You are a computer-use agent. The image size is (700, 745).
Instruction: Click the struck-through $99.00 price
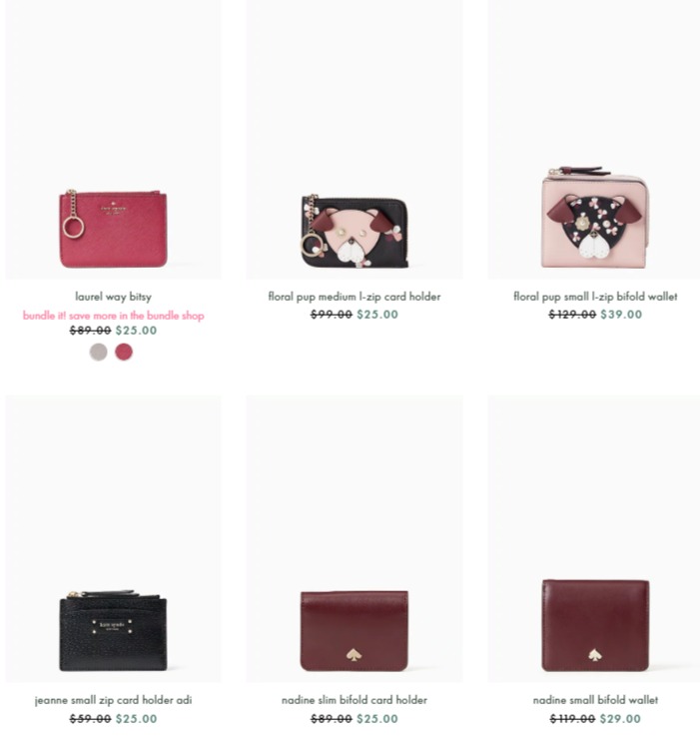click(x=332, y=315)
